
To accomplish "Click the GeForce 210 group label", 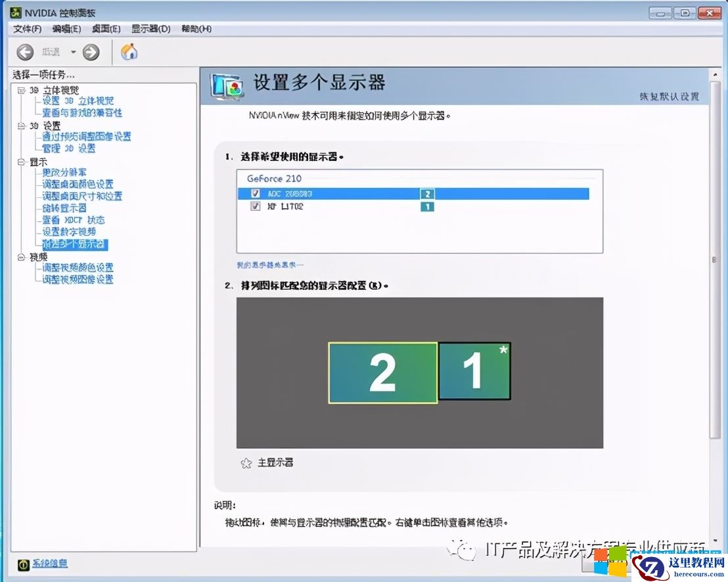I will coord(274,179).
